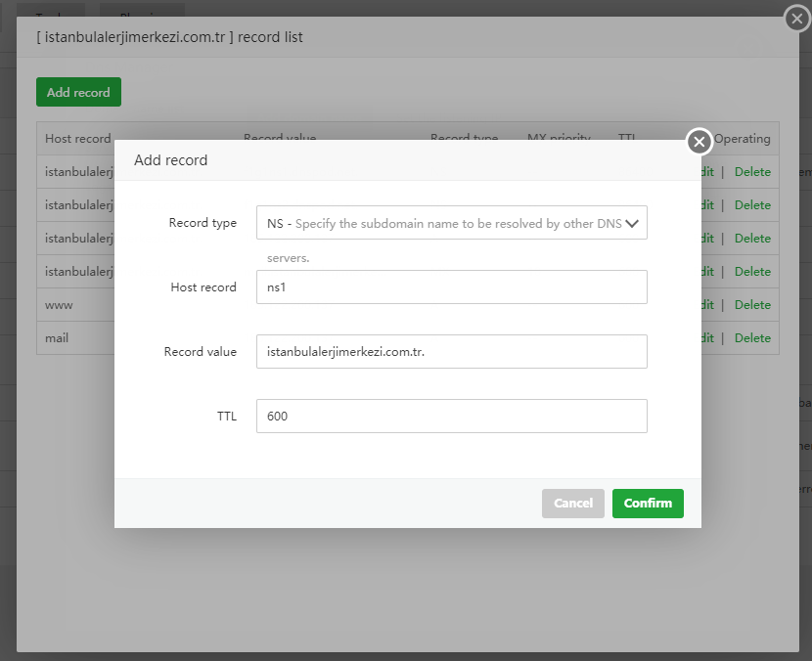The height and width of the screenshot is (661, 812).
Task: Close the record list window
Action: coord(797,19)
